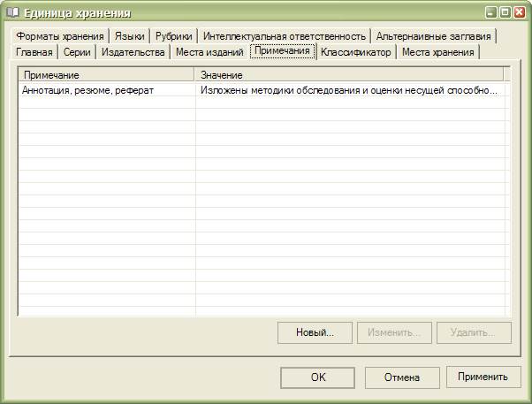532x404 pixels.
Task: Click the Значение column header
Action: pyautogui.click(x=349, y=75)
